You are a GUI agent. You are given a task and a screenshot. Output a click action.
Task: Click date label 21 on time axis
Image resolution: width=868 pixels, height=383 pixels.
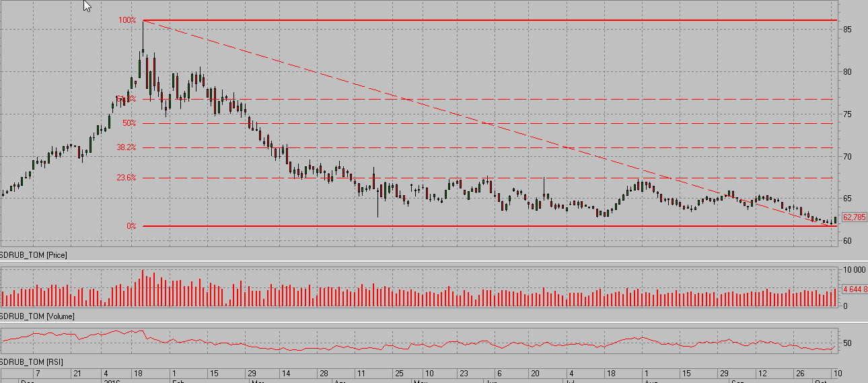coord(77,373)
